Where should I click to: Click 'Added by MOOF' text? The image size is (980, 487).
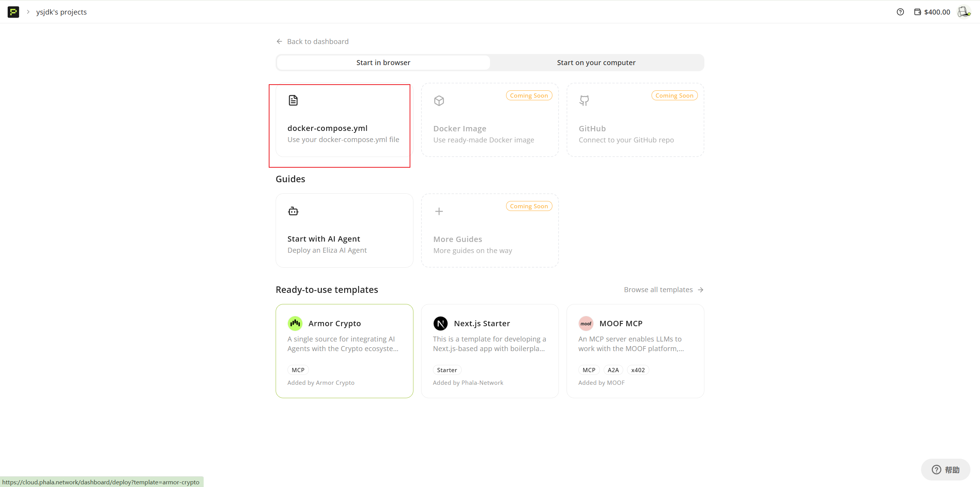pyautogui.click(x=601, y=382)
